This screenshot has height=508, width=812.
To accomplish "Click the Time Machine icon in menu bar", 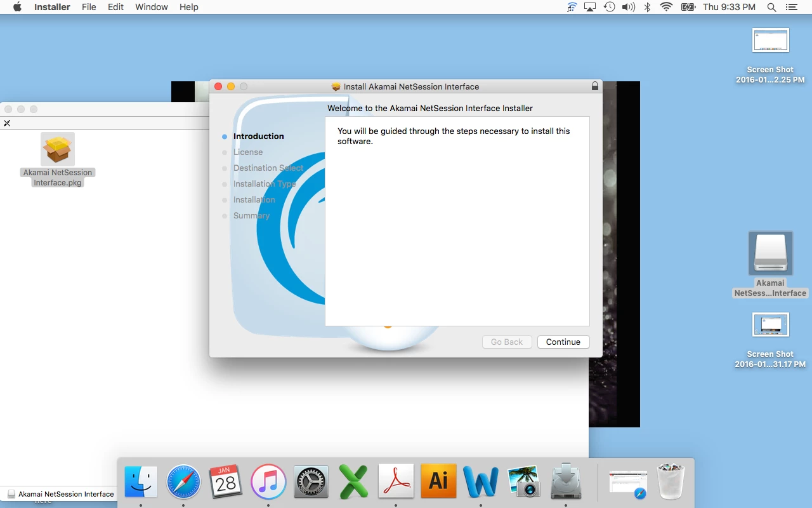I will point(609,7).
